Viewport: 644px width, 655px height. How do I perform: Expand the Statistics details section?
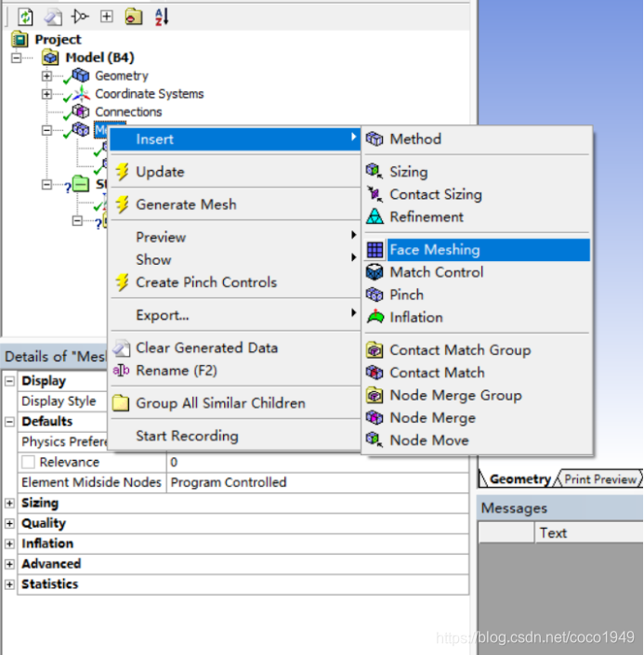[x=9, y=584]
